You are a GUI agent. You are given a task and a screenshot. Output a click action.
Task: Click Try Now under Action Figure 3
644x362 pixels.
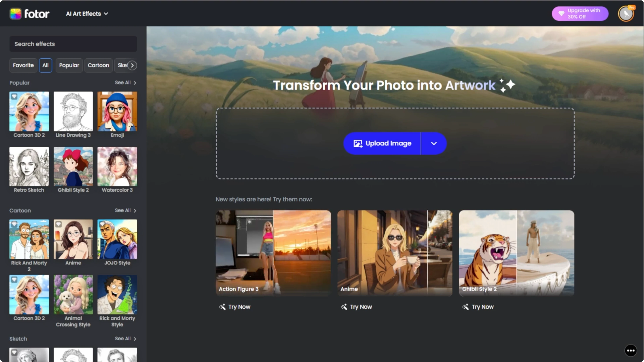[x=234, y=307]
